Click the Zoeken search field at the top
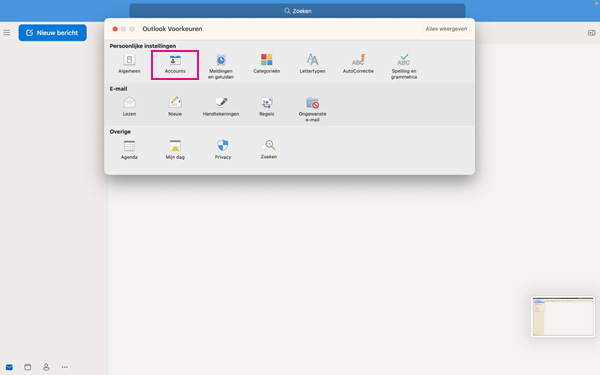Viewport: 600px width, 375px height. pyautogui.click(x=297, y=11)
